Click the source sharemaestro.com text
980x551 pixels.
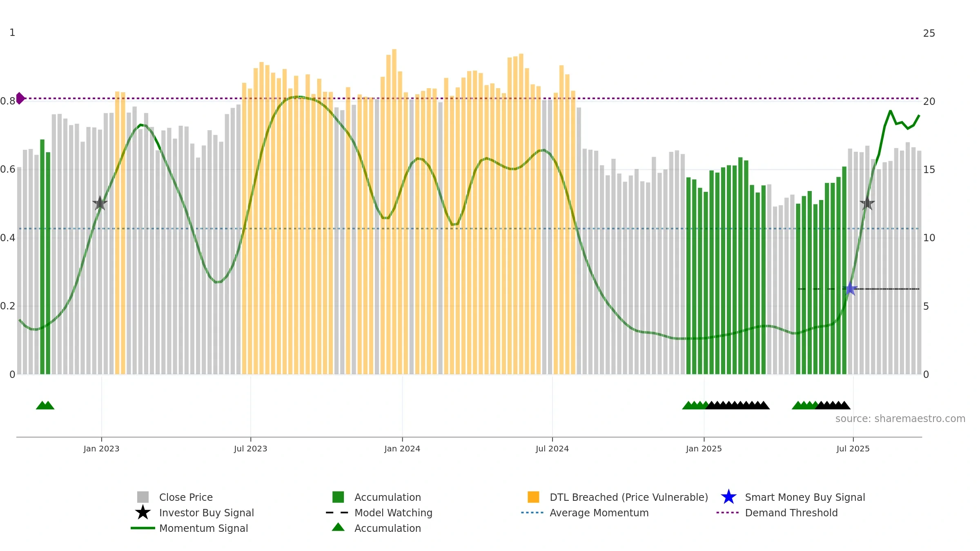(900, 419)
